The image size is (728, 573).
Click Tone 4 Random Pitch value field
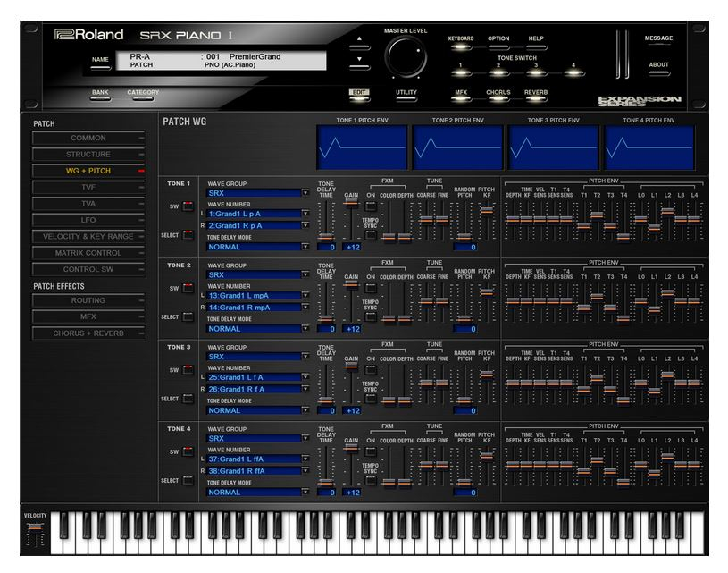464,493
